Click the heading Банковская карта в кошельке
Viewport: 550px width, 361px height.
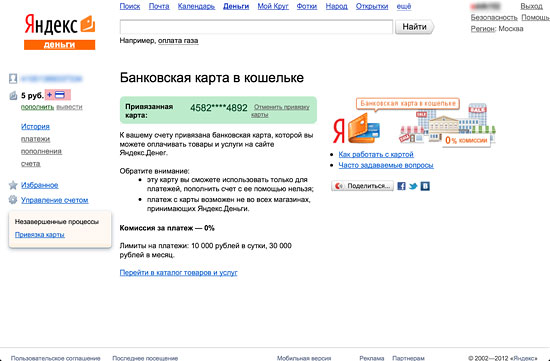point(212,78)
